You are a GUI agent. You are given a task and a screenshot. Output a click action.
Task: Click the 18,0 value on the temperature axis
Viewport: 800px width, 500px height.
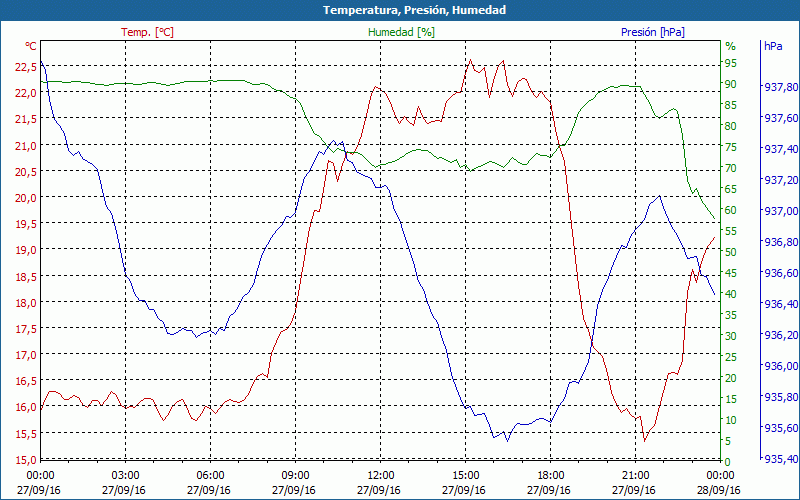coord(27,303)
